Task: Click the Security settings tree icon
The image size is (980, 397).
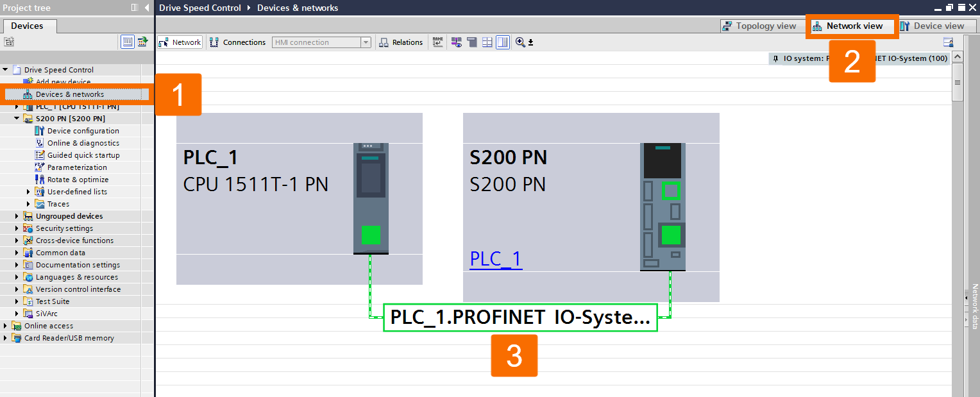Action: pyautogui.click(x=28, y=228)
